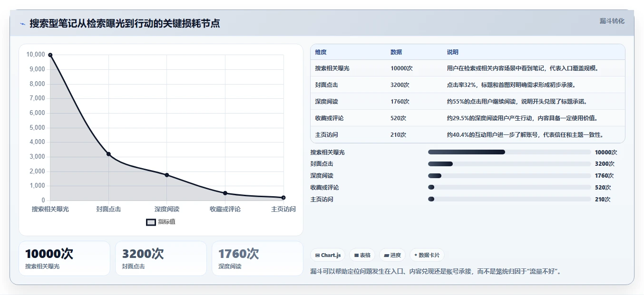The height and width of the screenshot is (295, 644).
Task: Click the 3200次 value in the table
Action: [400, 85]
